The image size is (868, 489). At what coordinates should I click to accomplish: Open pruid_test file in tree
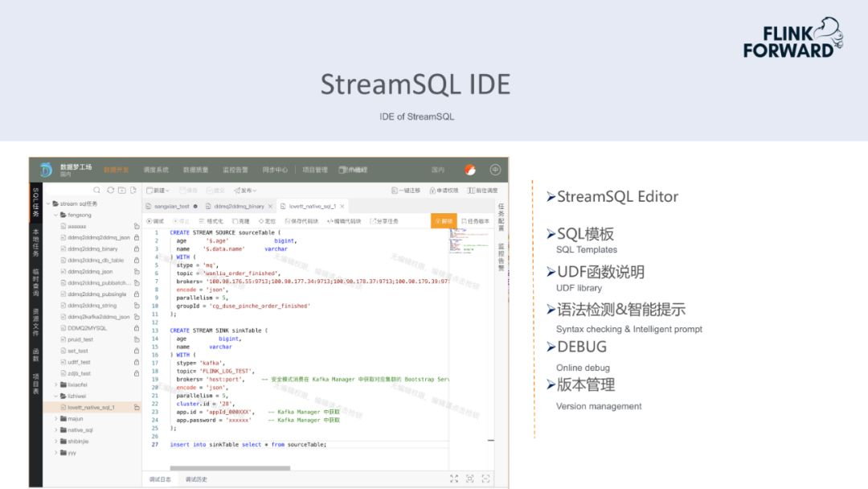click(80, 339)
